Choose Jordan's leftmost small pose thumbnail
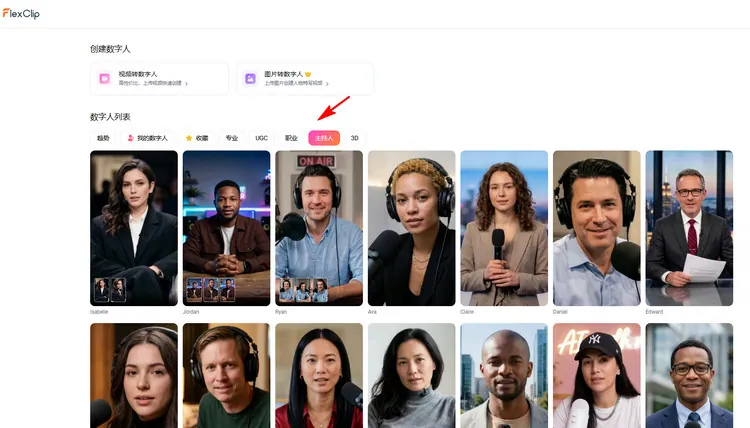 tap(194, 290)
